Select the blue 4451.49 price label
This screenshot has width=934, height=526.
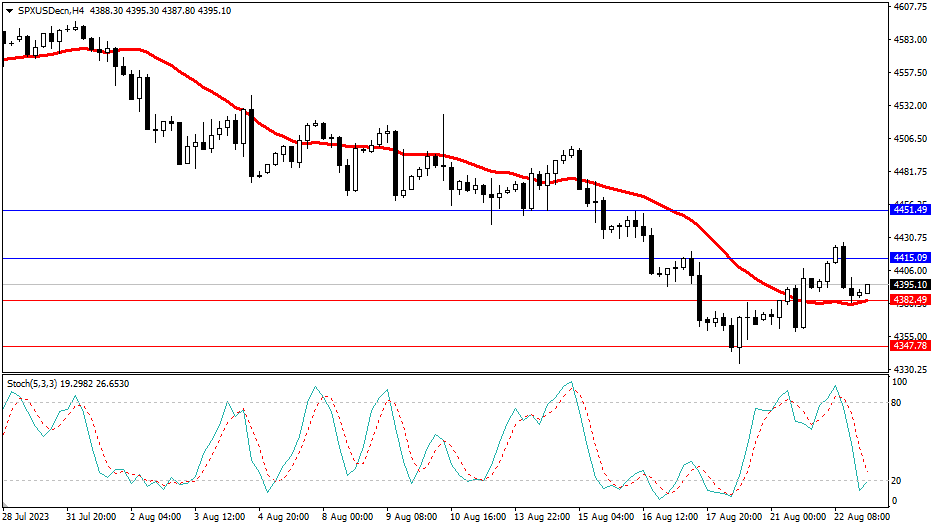(x=909, y=210)
